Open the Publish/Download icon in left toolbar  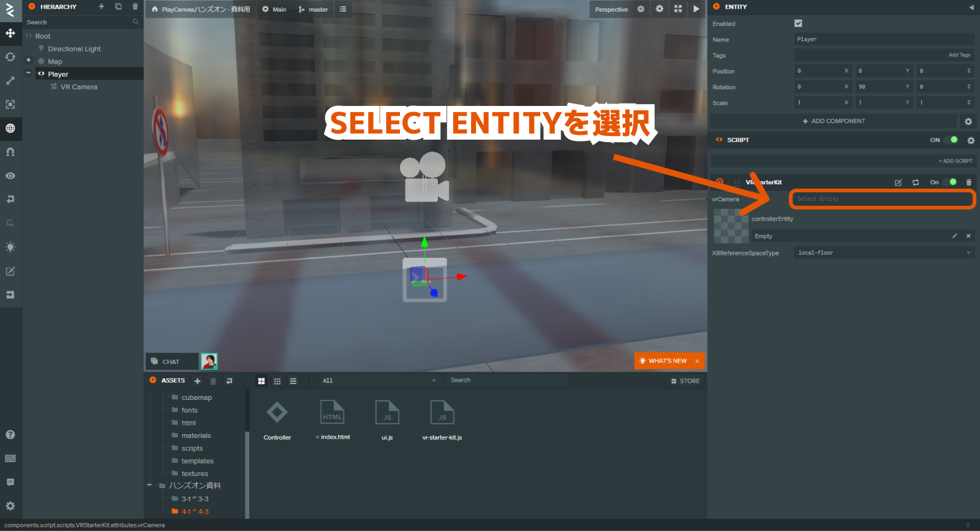click(x=10, y=295)
